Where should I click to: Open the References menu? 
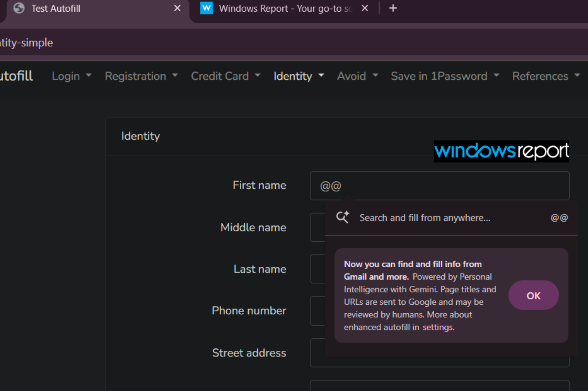tap(546, 76)
